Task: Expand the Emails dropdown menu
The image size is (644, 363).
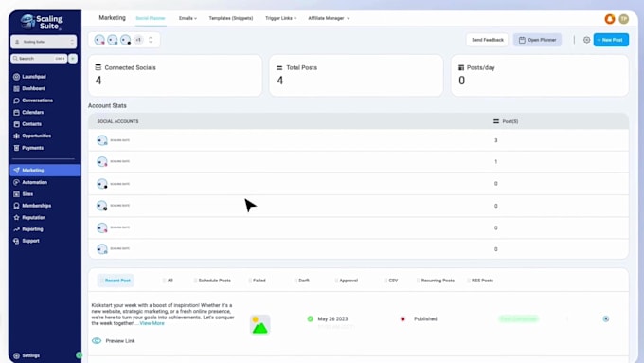Action: pyautogui.click(x=188, y=18)
